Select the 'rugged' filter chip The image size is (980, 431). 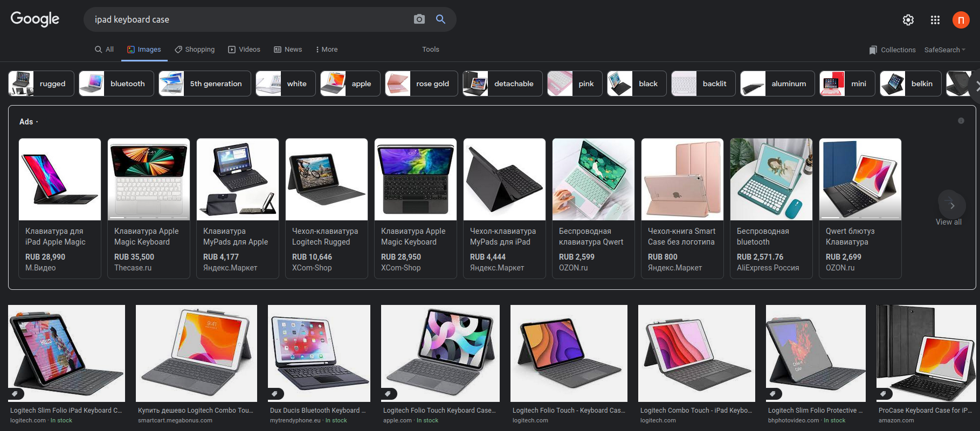41,84
